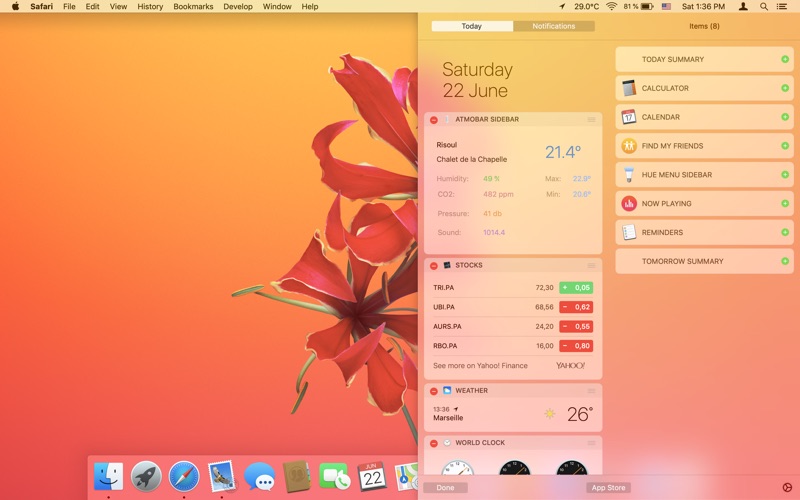Open the App Store button
800x500 pixels.
coord(608,488)
